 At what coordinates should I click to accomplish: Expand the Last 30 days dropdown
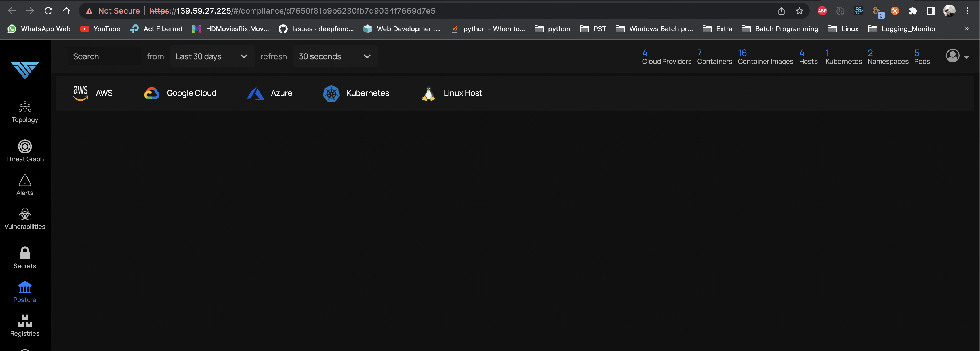click(x=212, y=56)
